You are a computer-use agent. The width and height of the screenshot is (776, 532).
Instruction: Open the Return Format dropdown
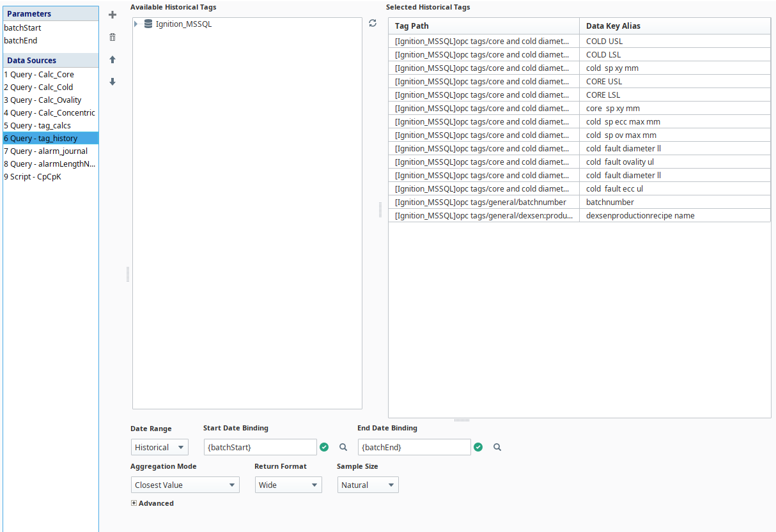click(x=288, y=485)
